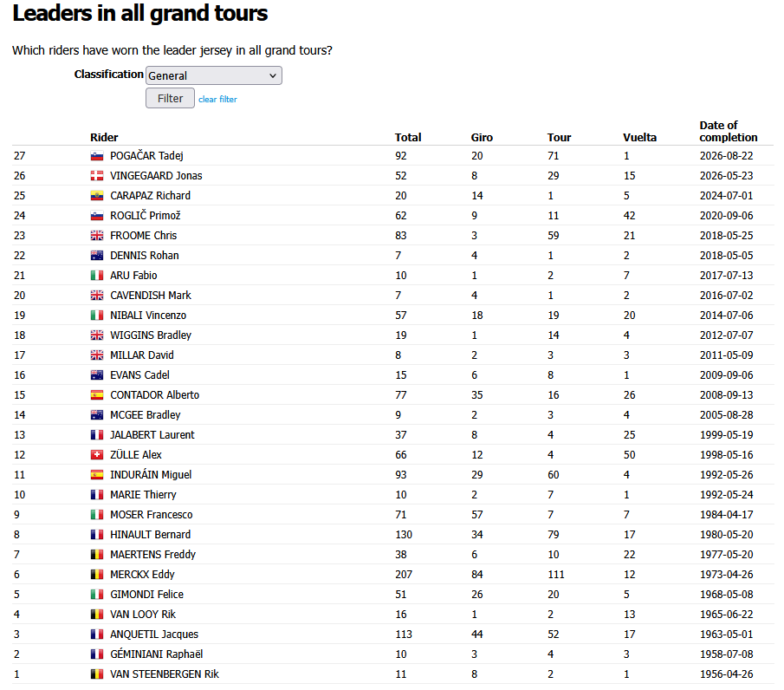Open rider GÉMINIANI Raphaël
784x690 pixels.
[156, 654]
